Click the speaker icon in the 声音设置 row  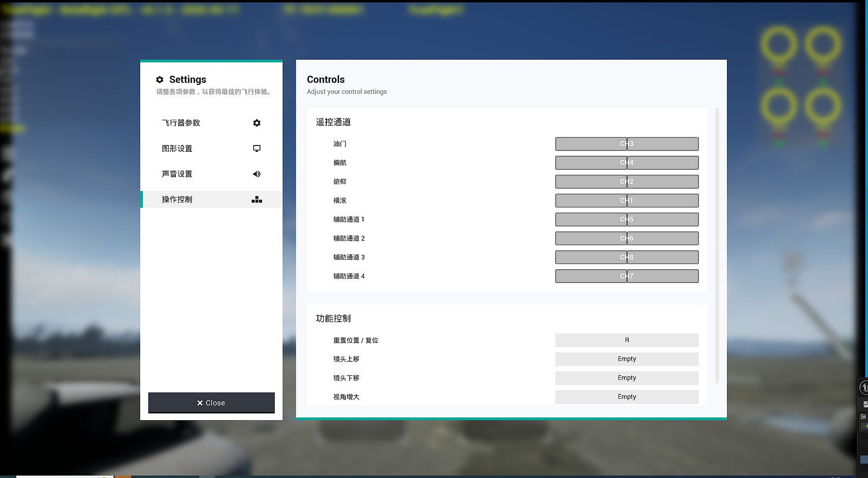(x=257, y=174)
